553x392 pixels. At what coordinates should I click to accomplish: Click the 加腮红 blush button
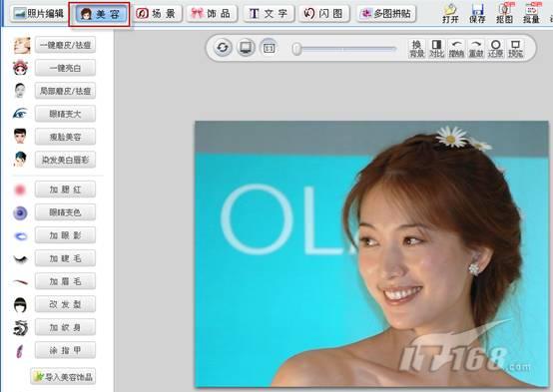(x=65, y=190)
